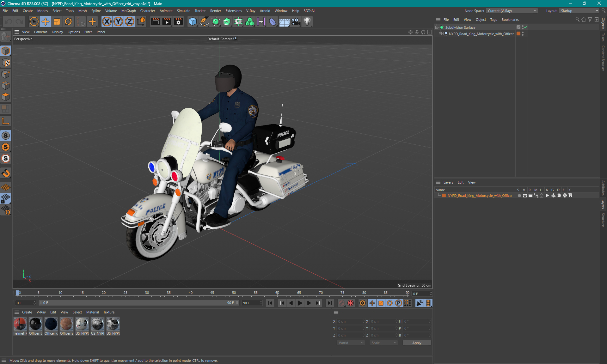The image size is (607, 364).
Task: Open the Object Manager Tags menu
Action: (494, 20)
